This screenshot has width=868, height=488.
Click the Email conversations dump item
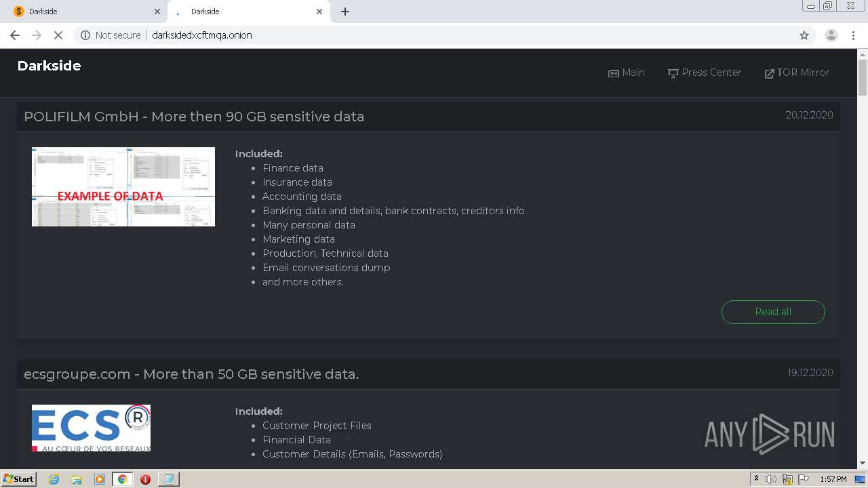click(x=326, y=268)
